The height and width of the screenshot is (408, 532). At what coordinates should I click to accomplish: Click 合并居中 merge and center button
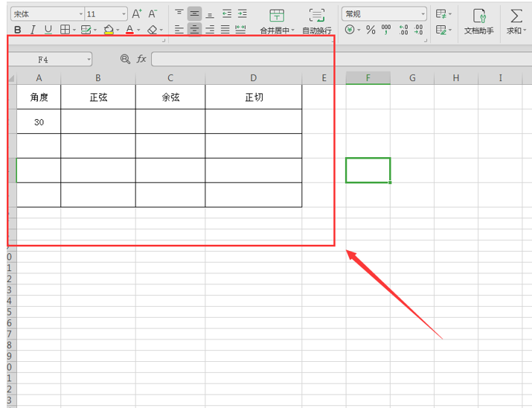[x=278, y=21]
